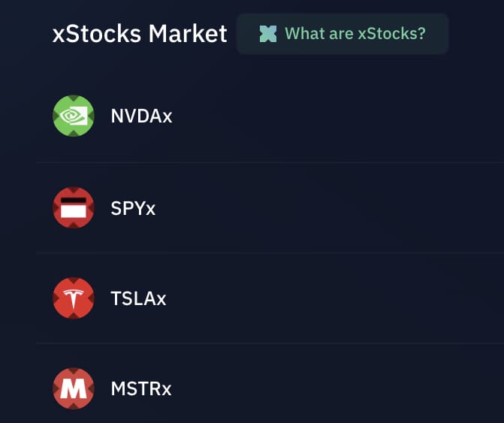
Task: Click the xStocks X logo icon
Action: coord(268,34)
